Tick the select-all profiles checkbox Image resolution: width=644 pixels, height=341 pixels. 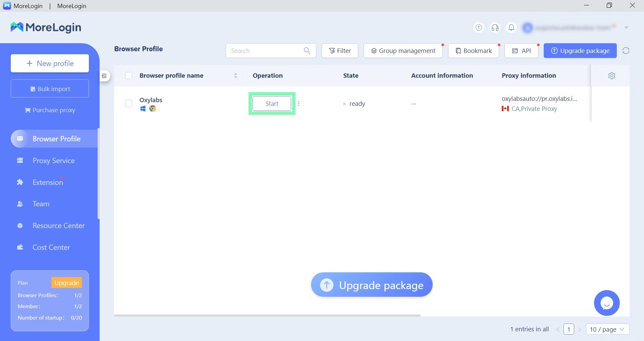click(x=128, y=76)
